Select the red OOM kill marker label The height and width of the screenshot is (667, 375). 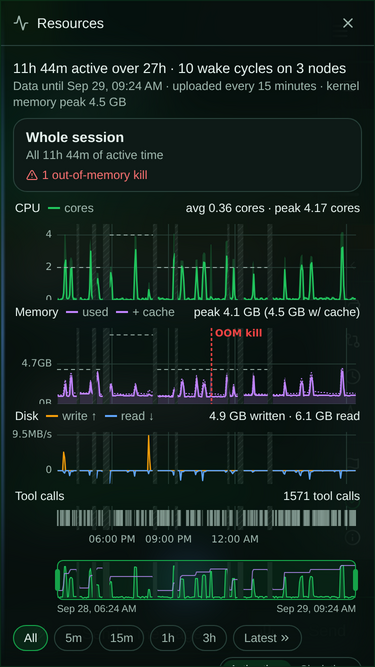point(239,333)
